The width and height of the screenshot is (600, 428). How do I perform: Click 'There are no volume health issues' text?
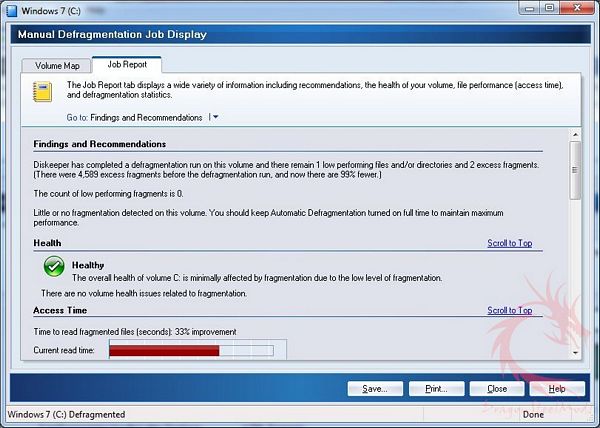pos(144,293)
